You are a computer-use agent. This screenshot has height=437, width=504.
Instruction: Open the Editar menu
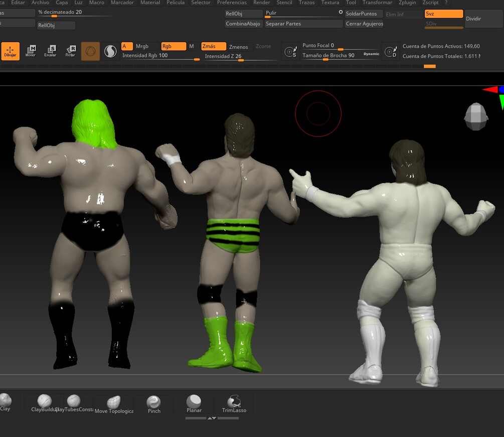[18, 3]
